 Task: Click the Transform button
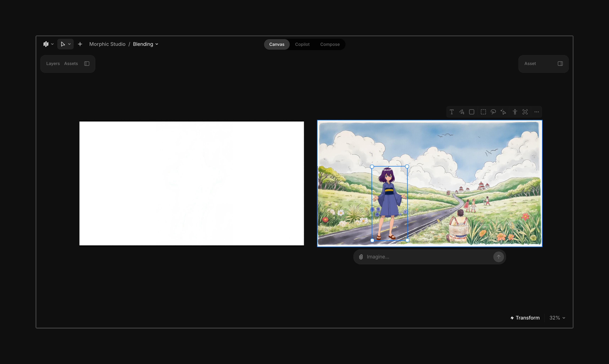(x=525, y=318)
